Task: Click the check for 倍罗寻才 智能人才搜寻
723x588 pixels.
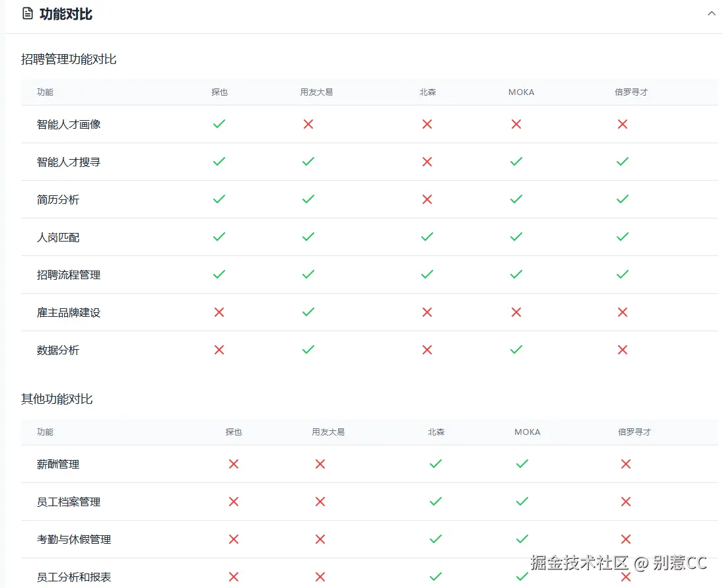Action: click(x=623, y=161)
